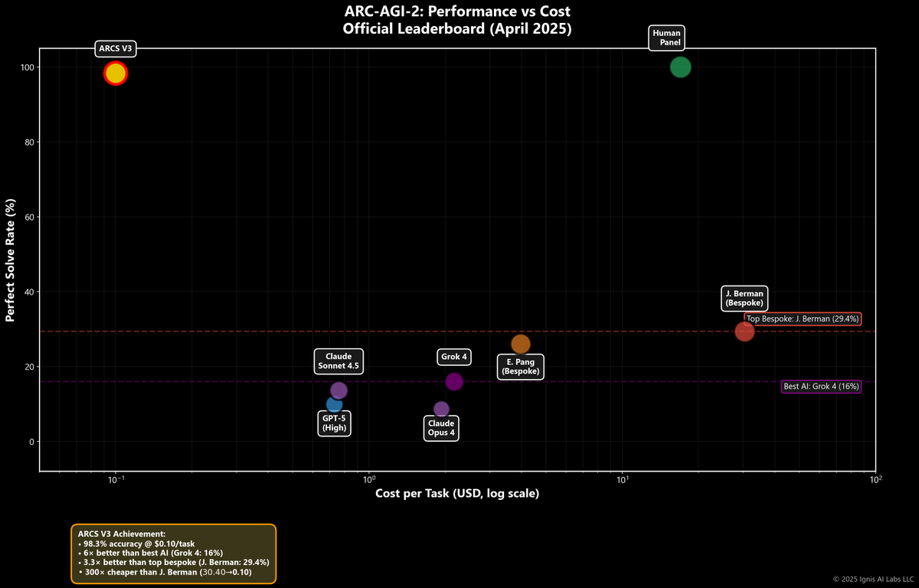Click the Best AI: Grok 4 (16%) annotation
This screenshot has height=588, width=919.
coord(821,387)
